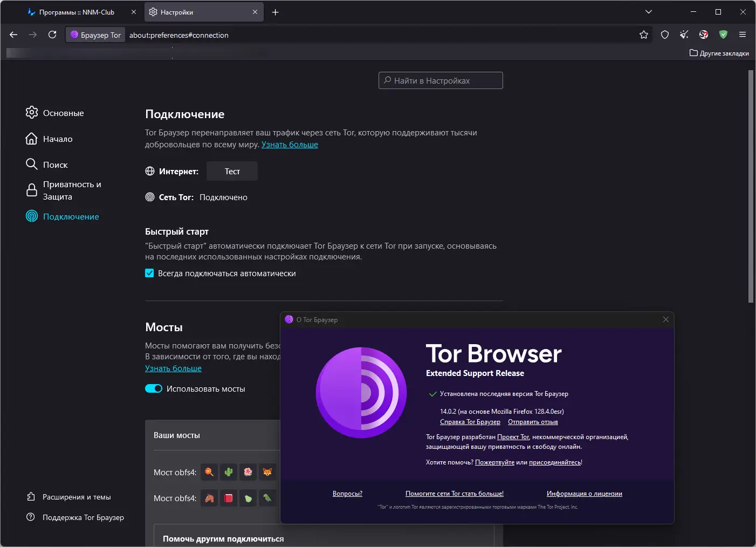The height and width of the screenshot is (547, 756).
Task: Open a new tab with plus button
Action: 276,12
